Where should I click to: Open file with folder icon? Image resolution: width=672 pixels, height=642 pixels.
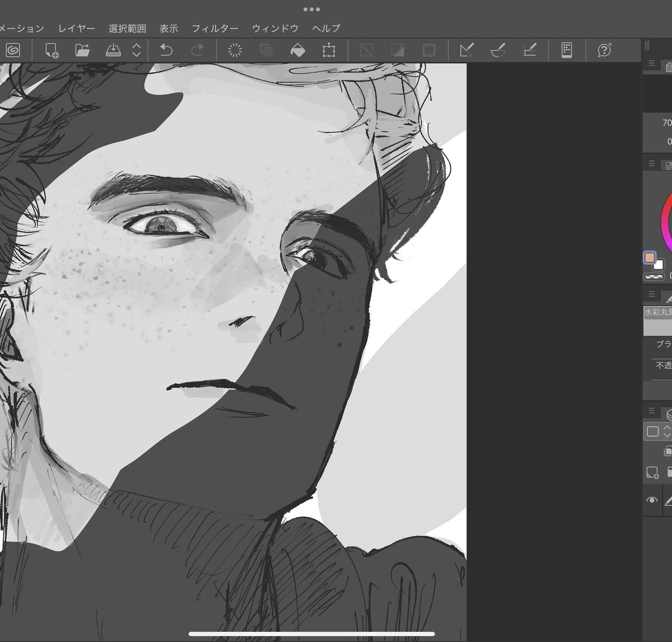click(x=82, y=50)
